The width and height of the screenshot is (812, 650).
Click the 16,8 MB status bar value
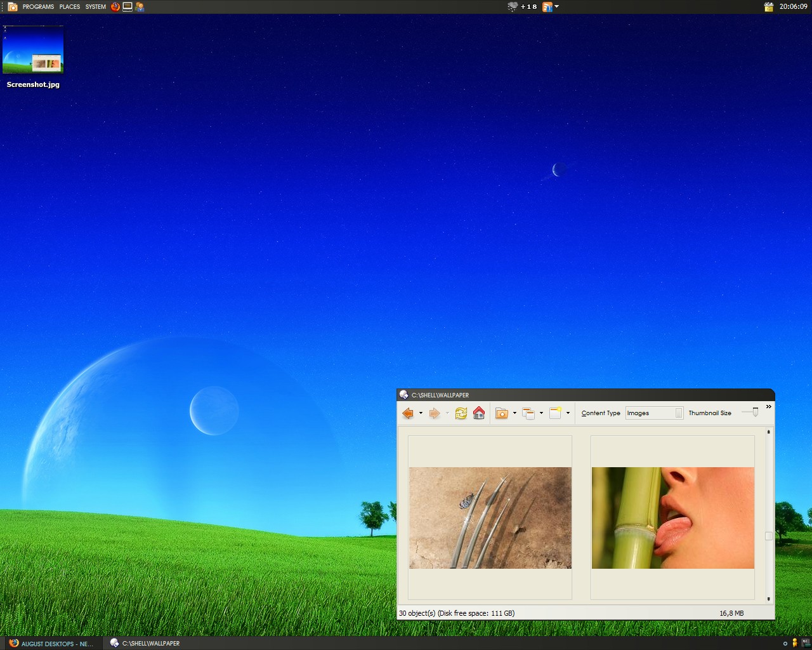tap(731, 613)
